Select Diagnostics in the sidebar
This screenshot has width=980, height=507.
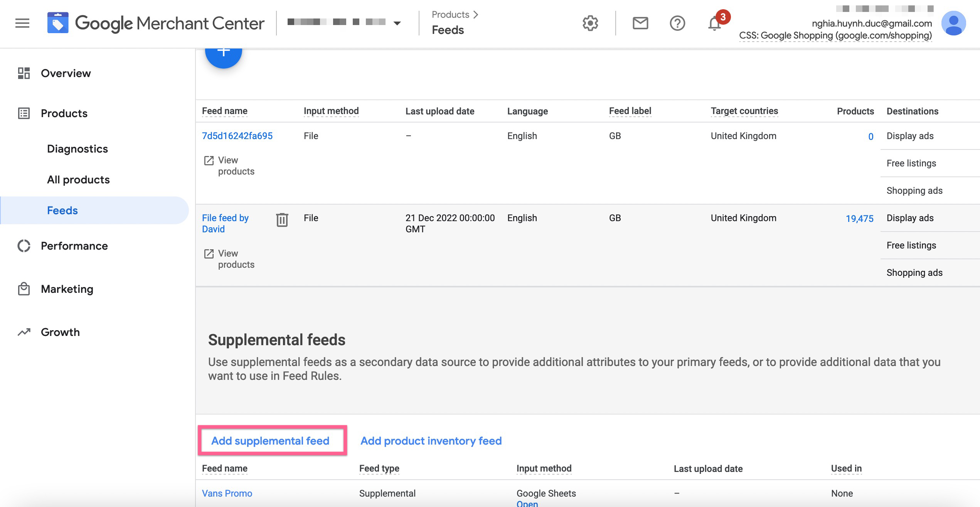coord(77,149)
